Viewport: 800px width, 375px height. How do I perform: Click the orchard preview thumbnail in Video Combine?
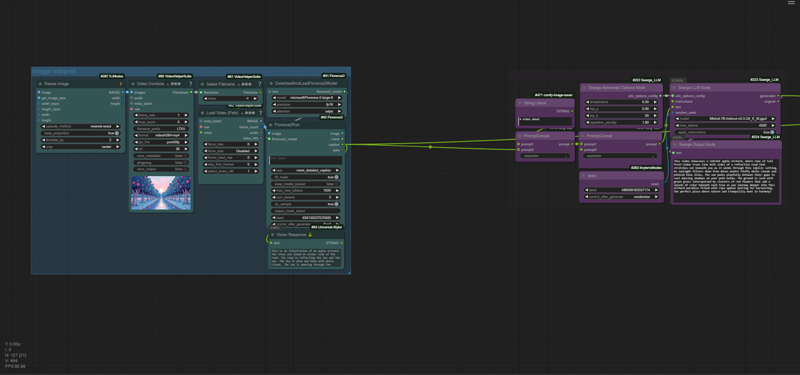(161, 192)
